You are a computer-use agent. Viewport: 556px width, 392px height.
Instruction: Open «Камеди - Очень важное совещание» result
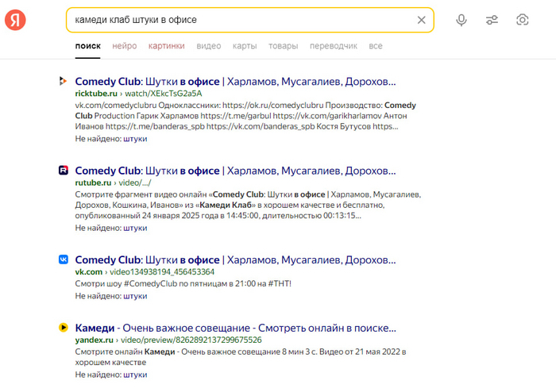click(x=235, y=327)
